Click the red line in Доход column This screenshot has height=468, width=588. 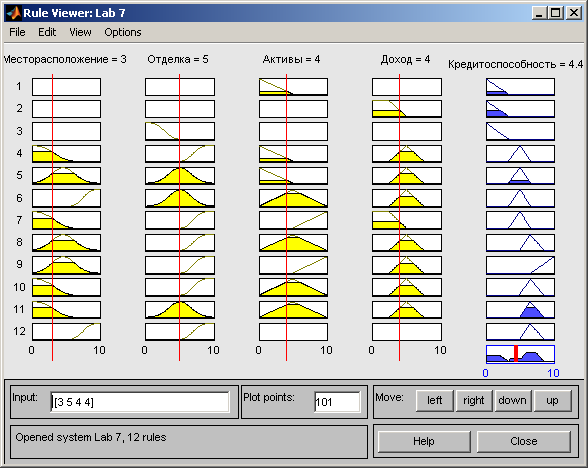pyautogui.click(x=399, y=218)
